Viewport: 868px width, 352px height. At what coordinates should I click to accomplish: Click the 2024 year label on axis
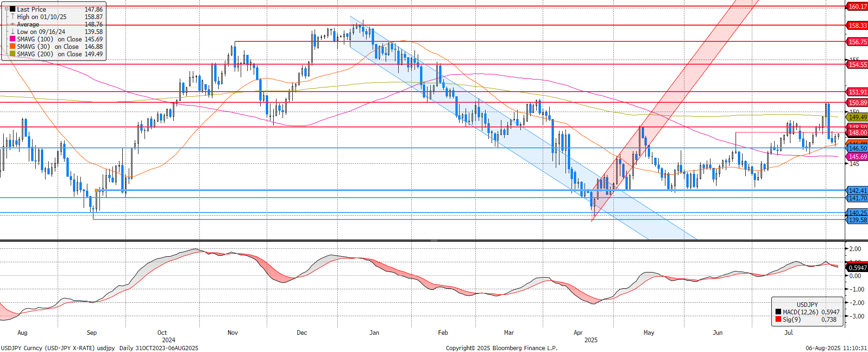coord(169,340)
